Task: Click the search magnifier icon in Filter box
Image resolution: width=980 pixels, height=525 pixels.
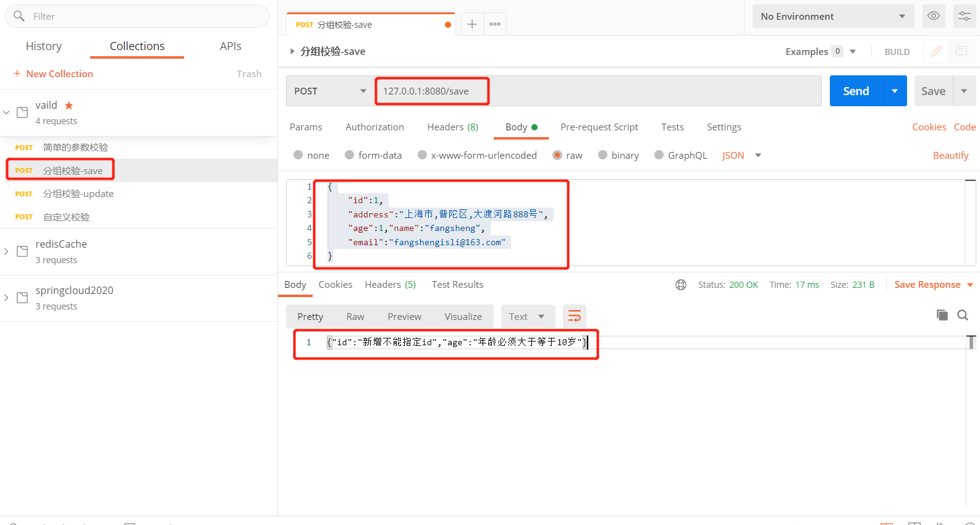Action: tap(19, 16)
